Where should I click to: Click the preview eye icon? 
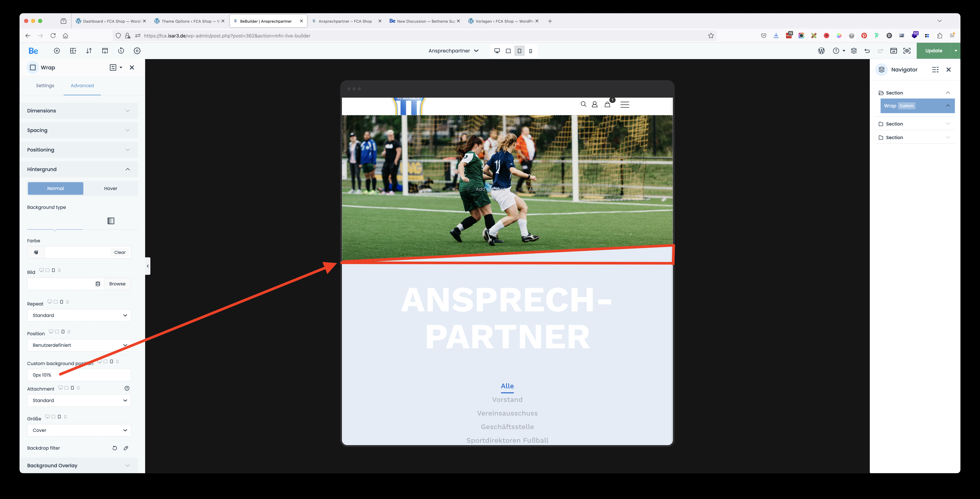pos(907,51)
